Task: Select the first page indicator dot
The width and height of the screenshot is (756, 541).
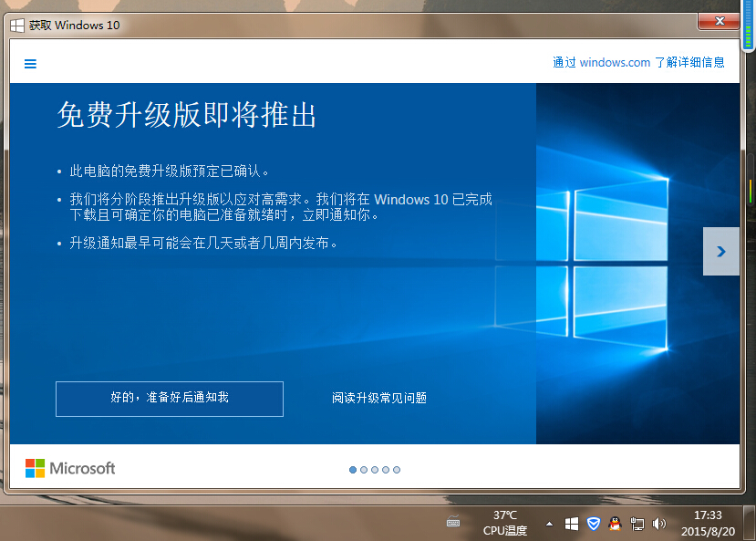Action: pyautogui.click(x=353, y=470)
